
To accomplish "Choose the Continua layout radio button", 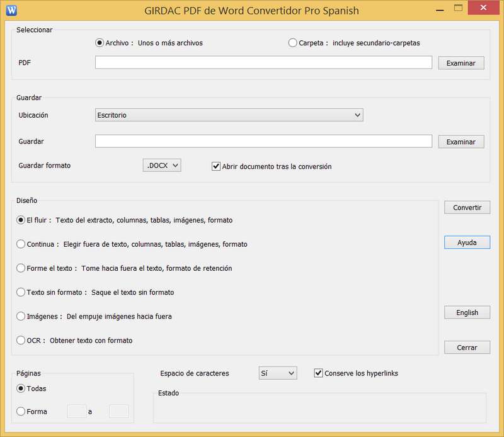I will click(x=21, y=244).
